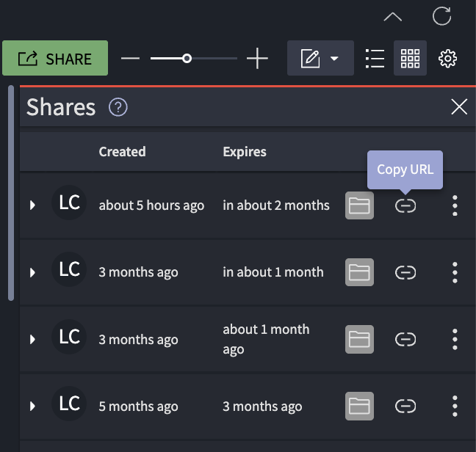
Task: Click the thumbnail size slider handle
Action: click(x=187, y=59)
